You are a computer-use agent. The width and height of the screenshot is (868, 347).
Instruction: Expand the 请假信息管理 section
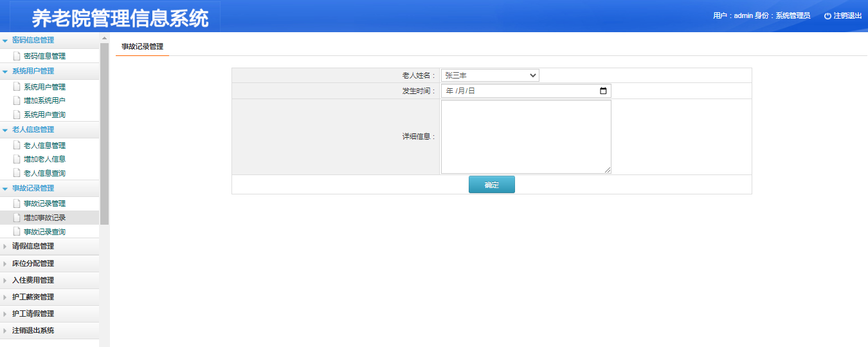point(50,246)
